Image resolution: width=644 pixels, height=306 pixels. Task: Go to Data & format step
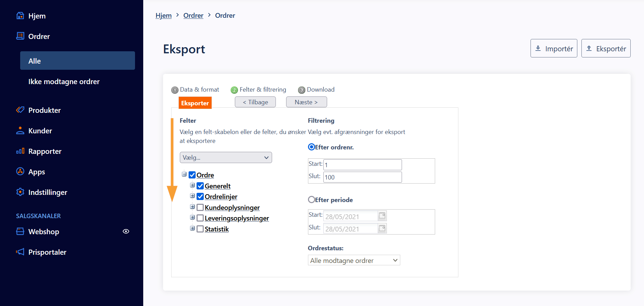point(195,90)
